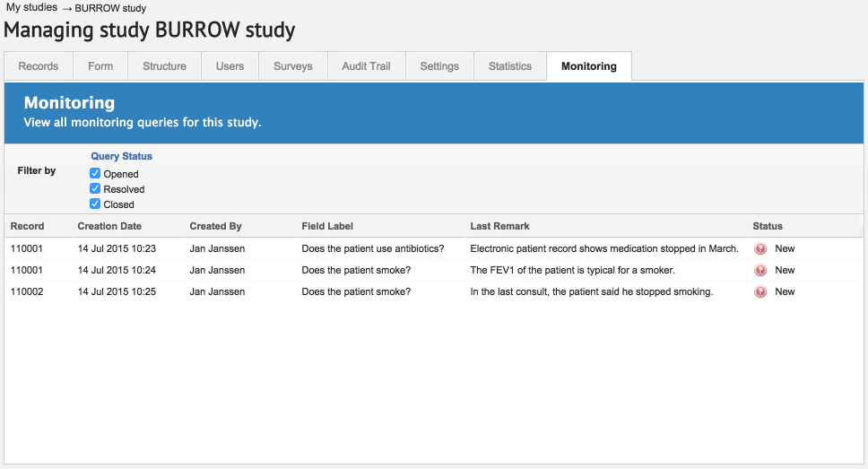The image size is (868, 469).
Task: Go to the Structure tab
Action: point(164,66)
